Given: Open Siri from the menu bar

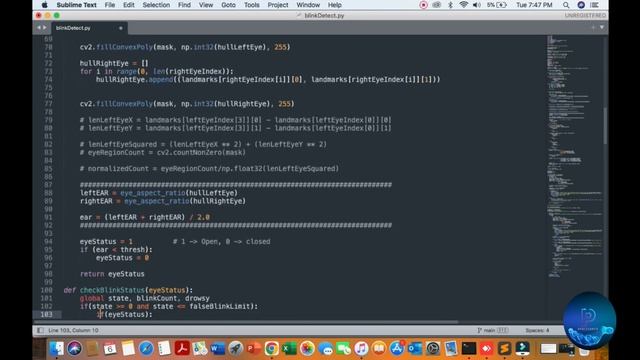Looking at the screenshot, I should point(581,5).
